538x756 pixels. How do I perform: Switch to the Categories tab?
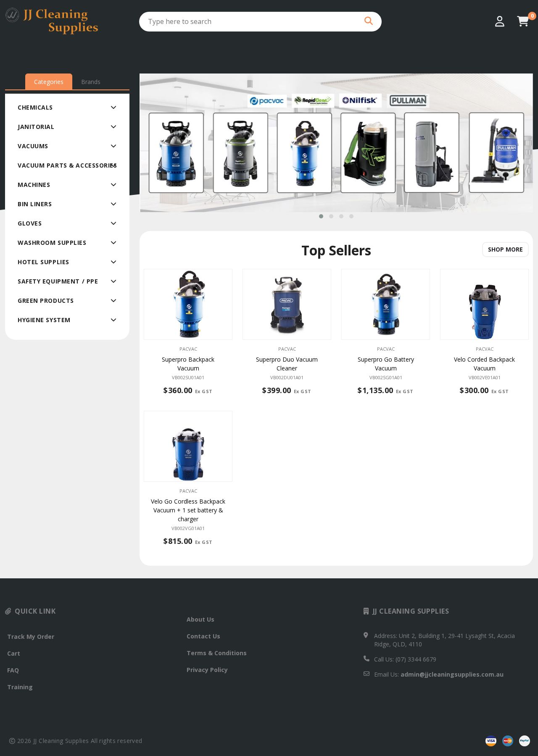tap(49, 82)
